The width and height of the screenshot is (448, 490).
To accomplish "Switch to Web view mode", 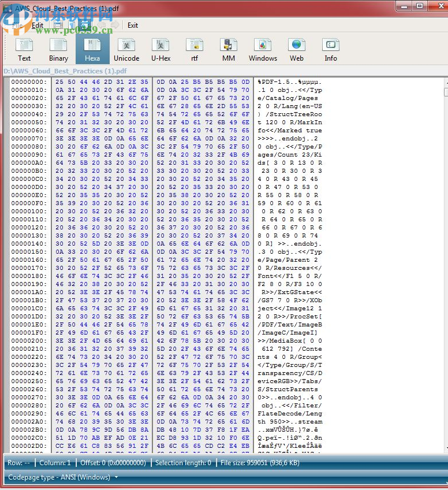I will (x=297, y=50).
